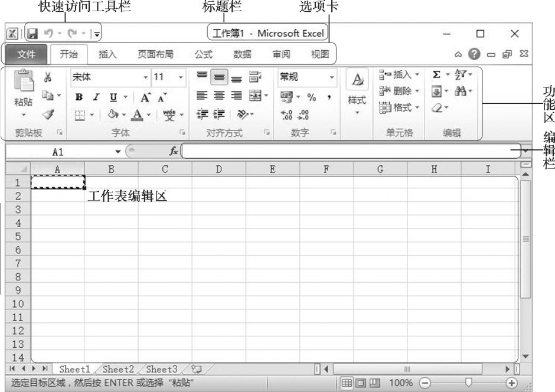The width and height of the screenshot is (555, 392).
Task: Decrease indent in alignment group
Action: pos(202,114)
